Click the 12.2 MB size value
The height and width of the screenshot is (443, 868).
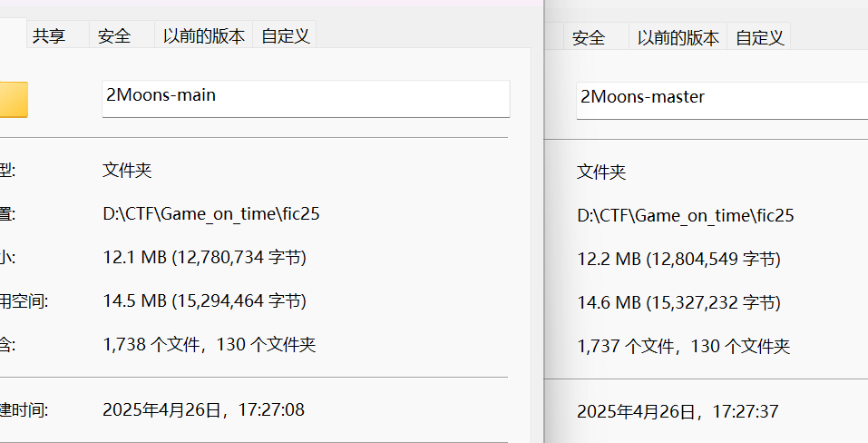click(x=678, y=260)
